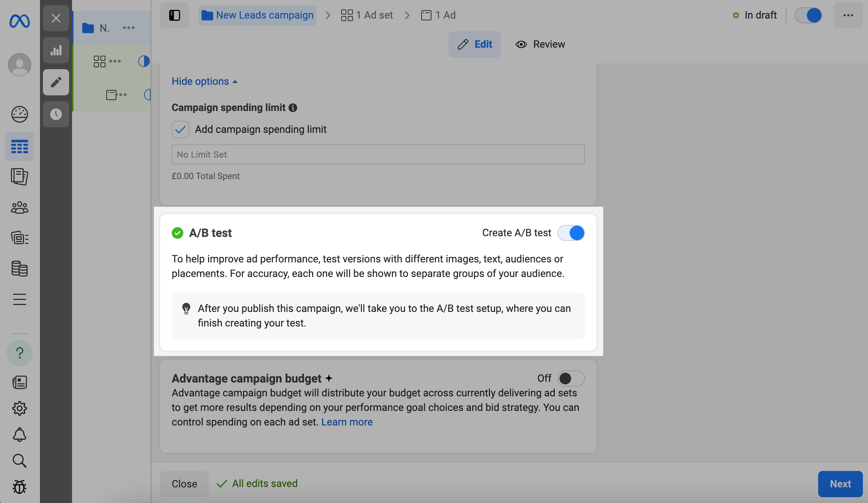Open the Campaigns table grid icon

(x=20, y=146)
